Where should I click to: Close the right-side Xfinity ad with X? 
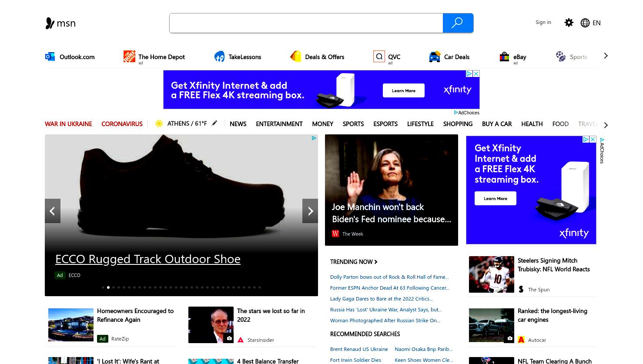click(x=593, y=139)
